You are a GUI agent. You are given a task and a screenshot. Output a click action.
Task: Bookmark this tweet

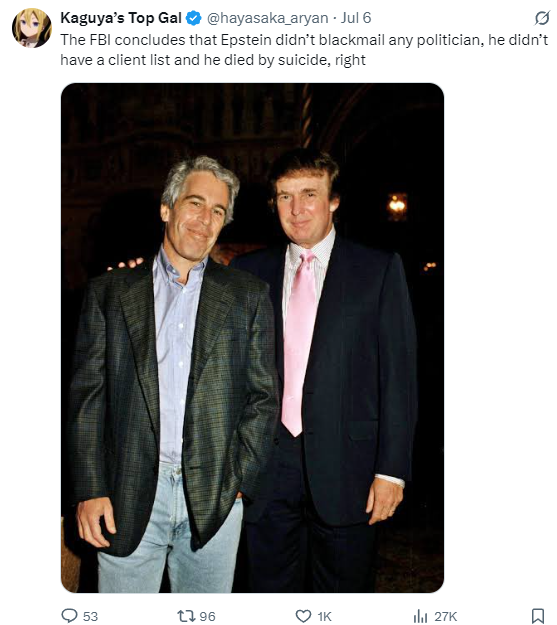pyautogui.click(x=538, y=616)
